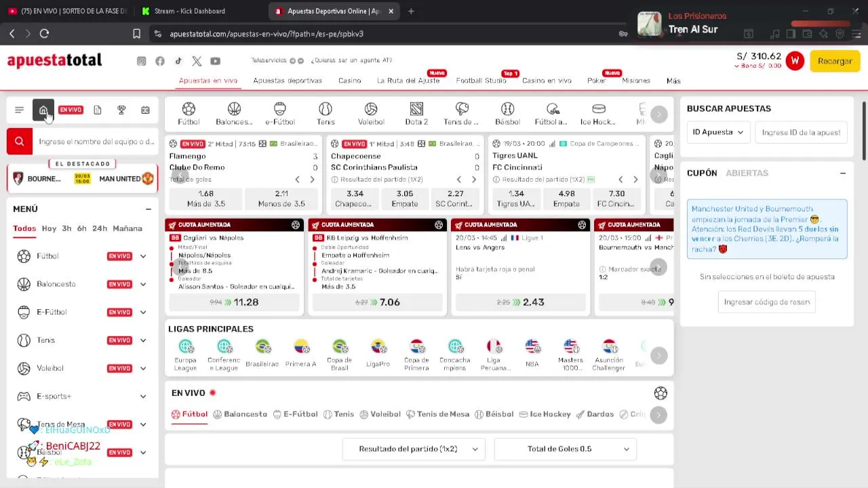Open Apuestas deportivas nav tab
The image size is (868, 488).
(x=288, y=81)
